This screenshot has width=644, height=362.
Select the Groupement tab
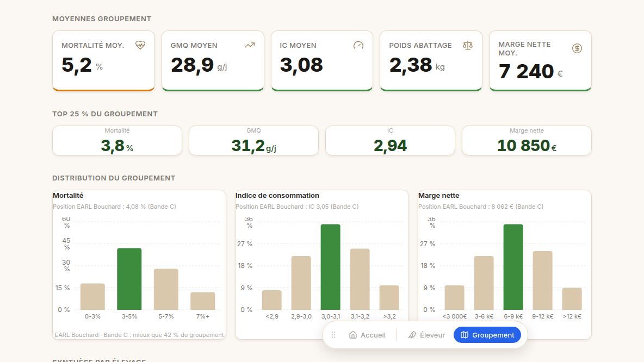[487, 335]
